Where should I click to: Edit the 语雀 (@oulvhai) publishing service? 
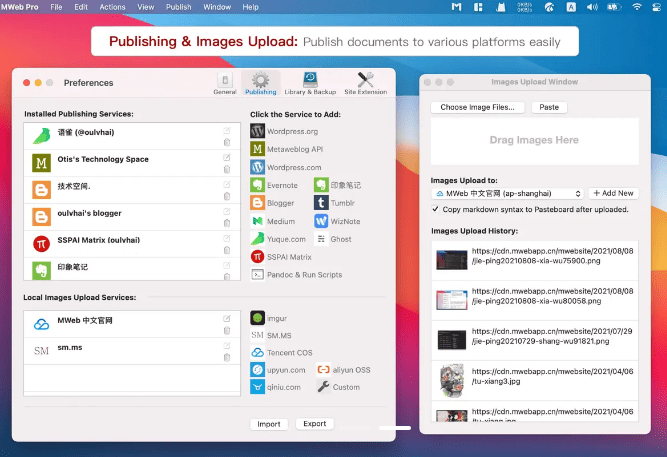pos(227,131)
